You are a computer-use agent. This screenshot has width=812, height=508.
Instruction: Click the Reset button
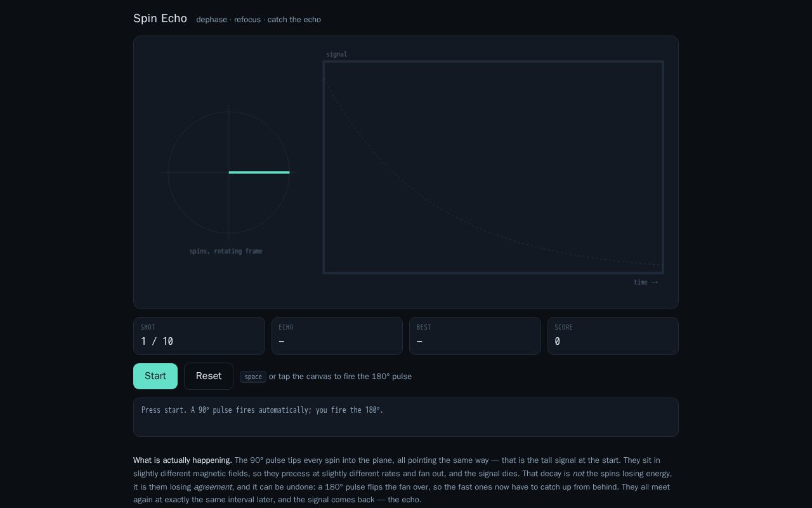[x=209, y=376]
